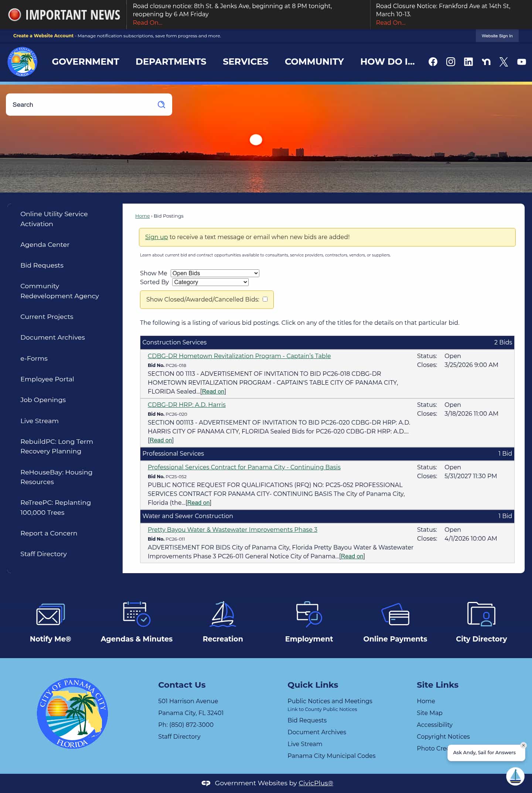The image size is (532, 793).
Task: Open e-Forms in sidebar
Action: [34, 358]
